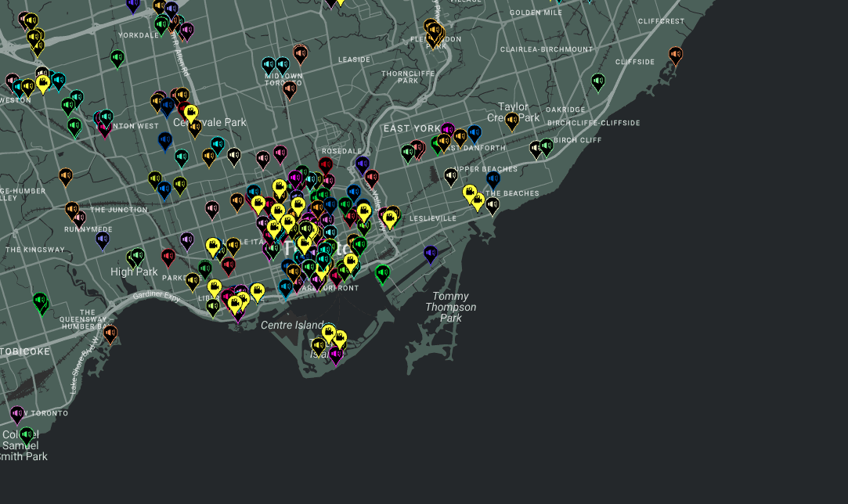Open the orange speaker marker at Taylor Creek Park
Viewport: 848px width, 504px height.
tap(512, 121)
